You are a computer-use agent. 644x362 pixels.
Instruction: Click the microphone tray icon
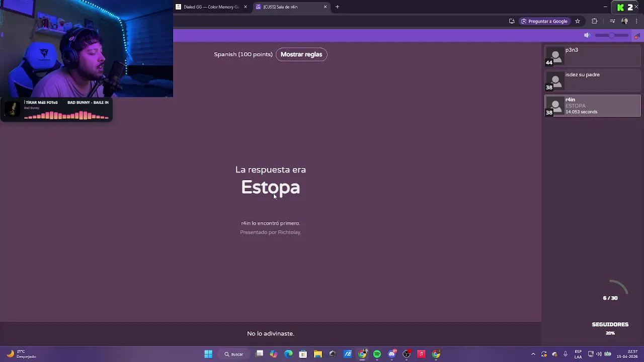566,354
